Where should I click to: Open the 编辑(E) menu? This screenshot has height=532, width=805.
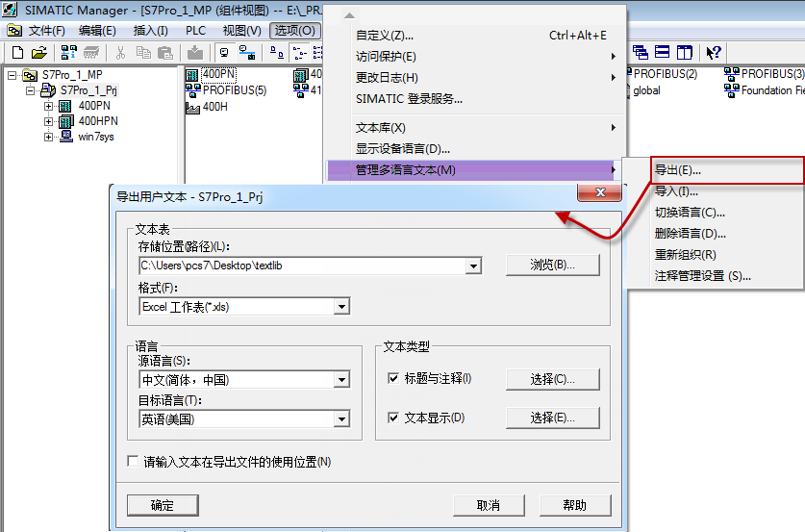97,31
